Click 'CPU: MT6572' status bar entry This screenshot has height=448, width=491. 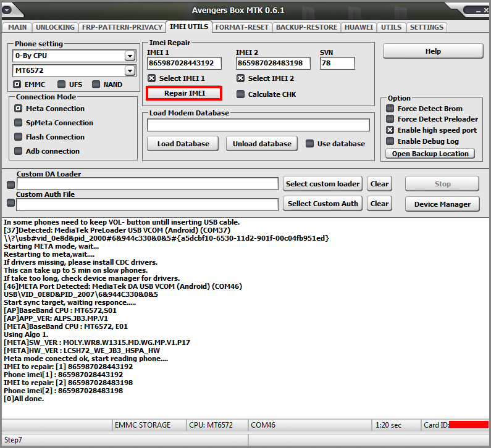click(x=211, y=425)
